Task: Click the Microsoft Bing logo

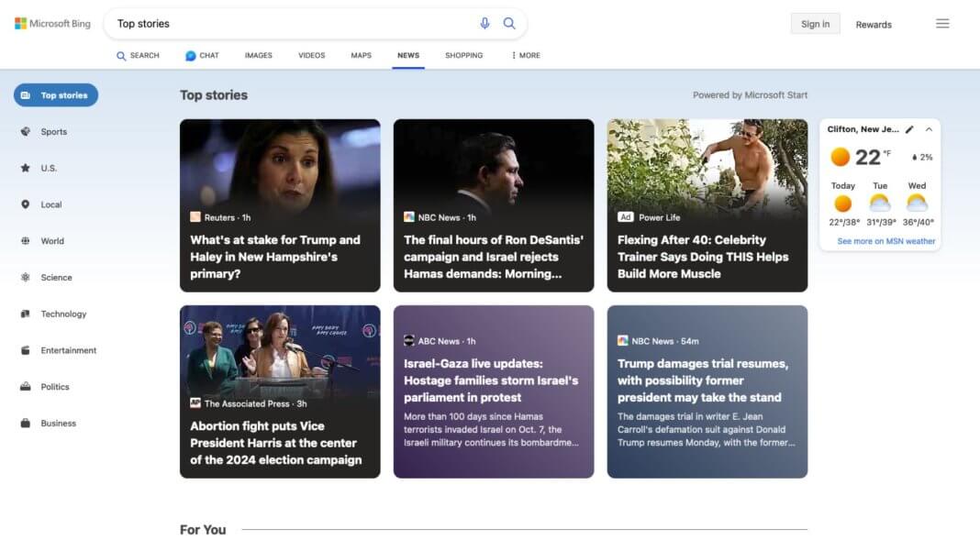Action: click(x=51, y=23)
